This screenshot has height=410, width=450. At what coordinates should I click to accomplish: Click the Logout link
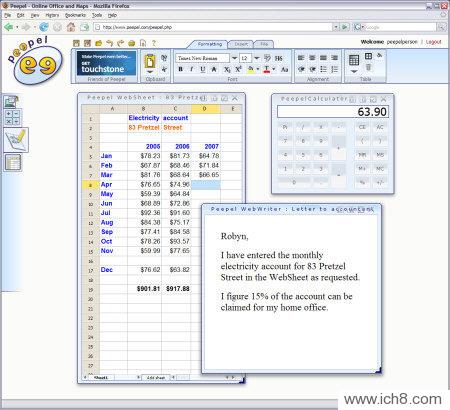(433, 42)
